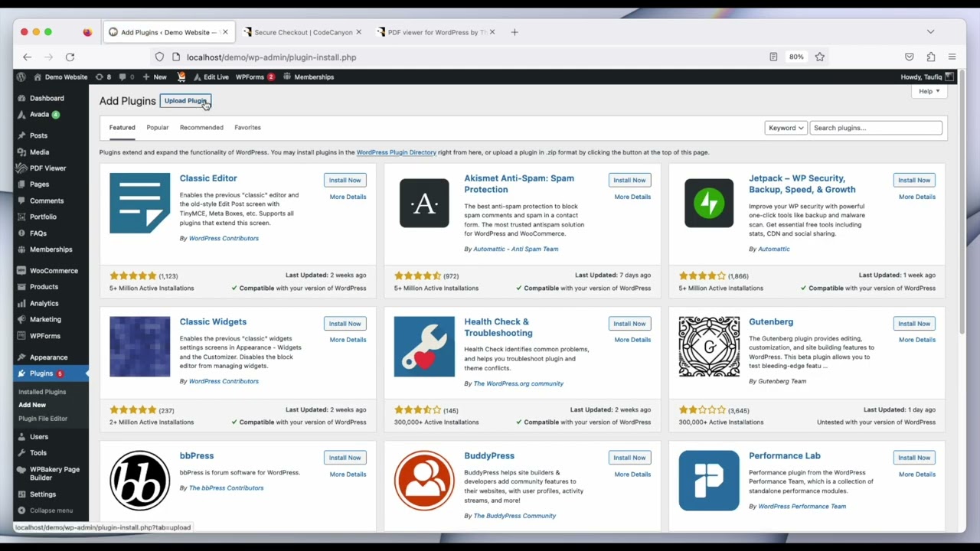The height and width of the screenshot is (551, 980).
Task: Click the BuddyPress Community author link
Action: point(514,516)
